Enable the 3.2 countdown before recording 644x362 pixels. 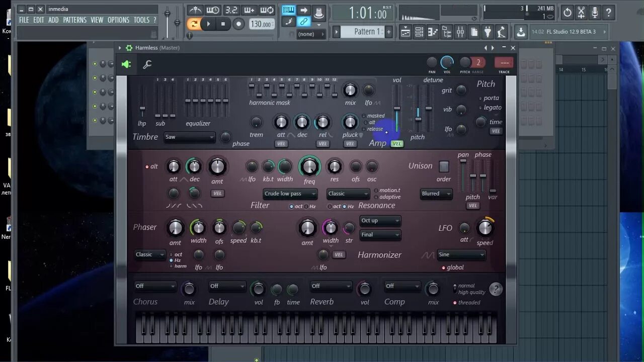[231, 10]
